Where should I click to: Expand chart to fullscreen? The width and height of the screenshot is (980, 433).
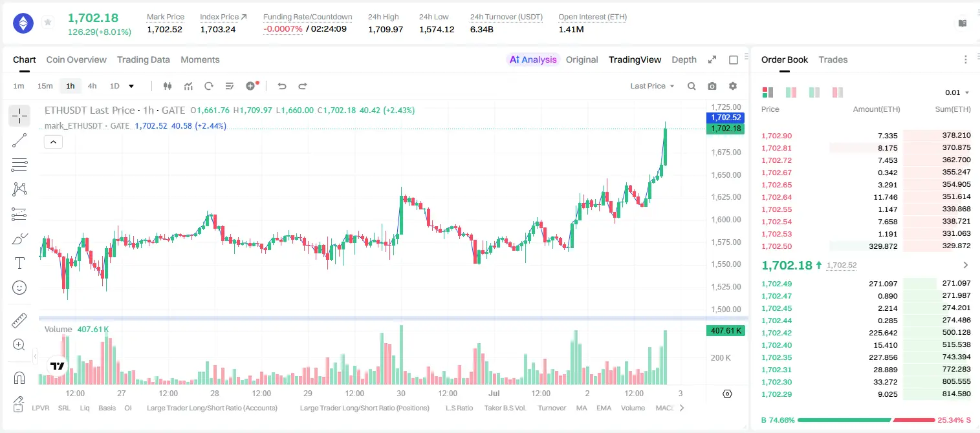[x=712, y=59]
